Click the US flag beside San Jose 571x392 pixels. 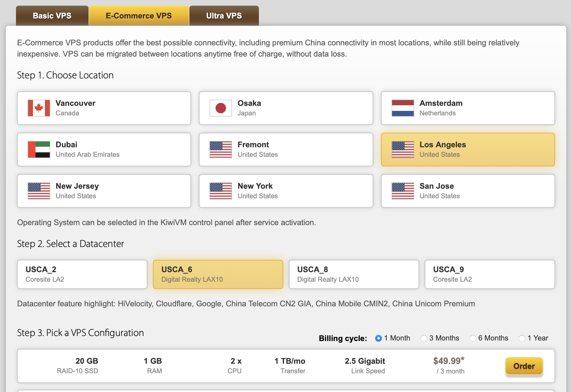[x=403, y=191]
